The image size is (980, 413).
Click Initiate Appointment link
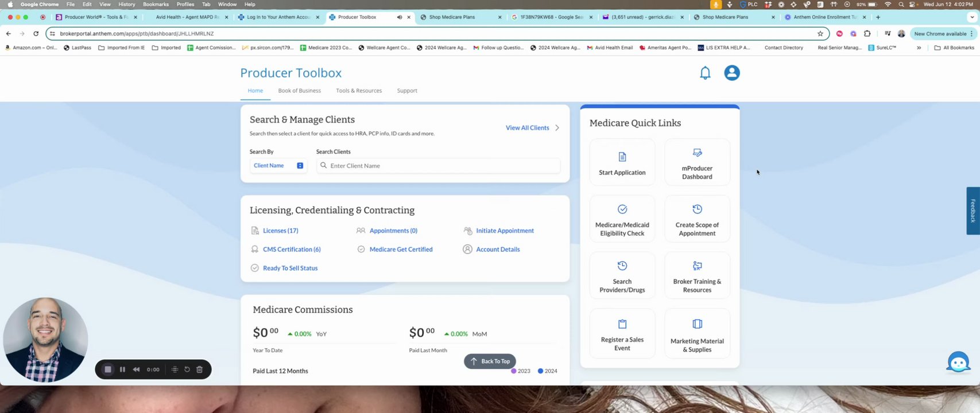(505, 231)
